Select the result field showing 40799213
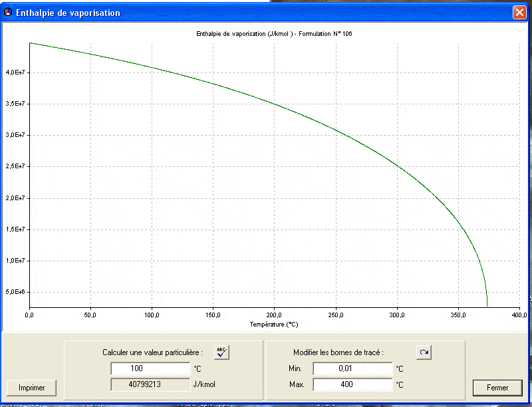The image size is (532, 407). 150,384
